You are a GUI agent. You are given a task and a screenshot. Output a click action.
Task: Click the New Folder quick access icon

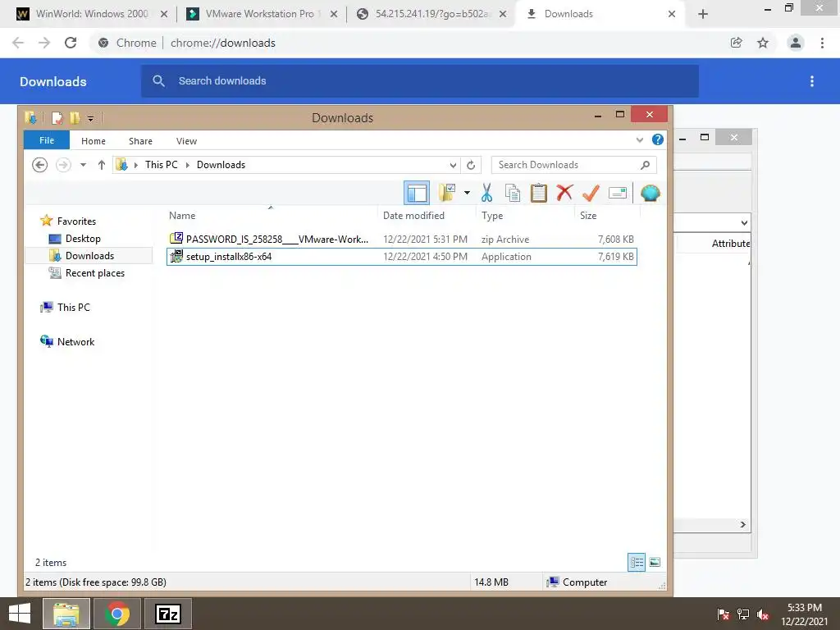(x=75, y=118)
